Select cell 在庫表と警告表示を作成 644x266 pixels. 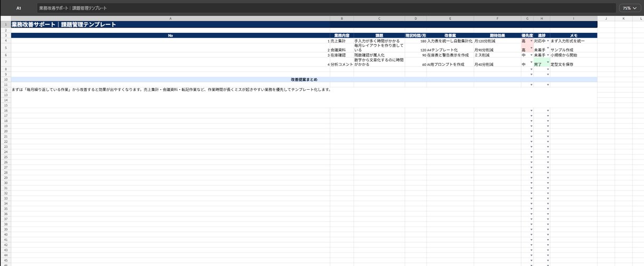[x=450, y=55]
